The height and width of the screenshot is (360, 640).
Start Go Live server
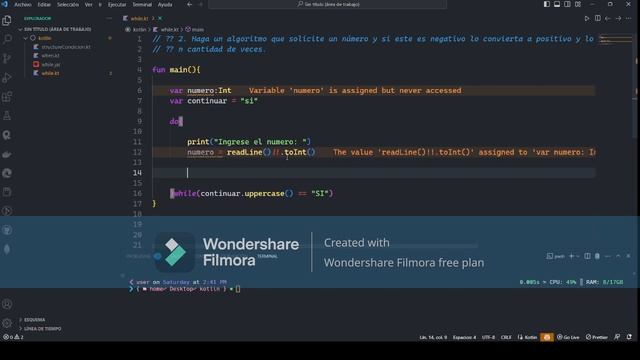pos(568,337)
